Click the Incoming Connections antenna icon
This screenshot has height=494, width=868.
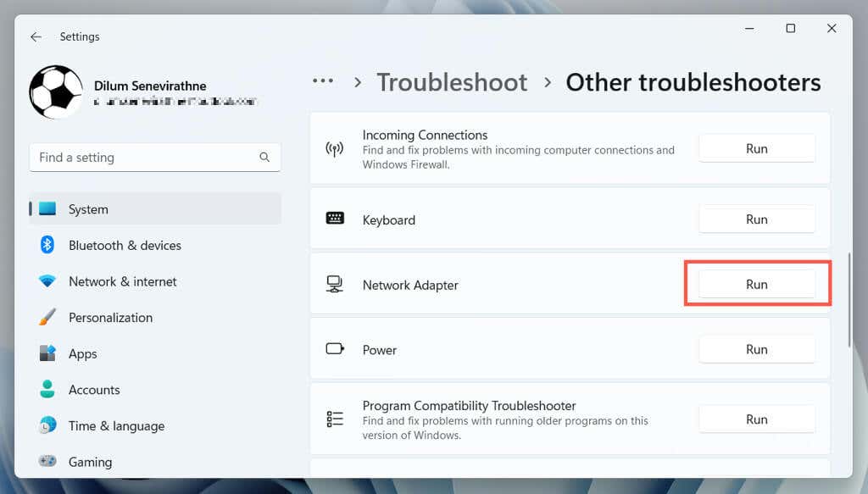pyautogui.click(x=334, y=148)
